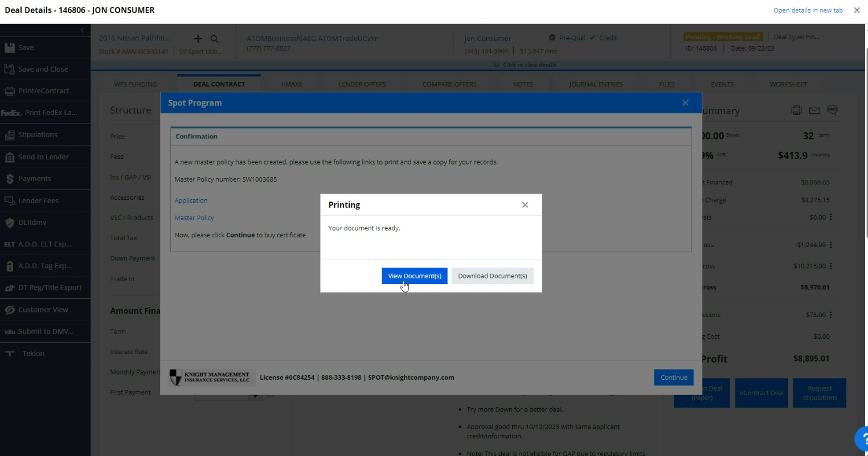
Task: Open EVENTS tab
Action: (x=722, y=84)
